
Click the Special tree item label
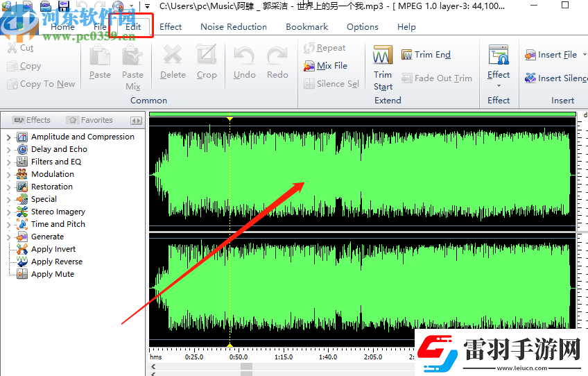[x=44, y=199]
